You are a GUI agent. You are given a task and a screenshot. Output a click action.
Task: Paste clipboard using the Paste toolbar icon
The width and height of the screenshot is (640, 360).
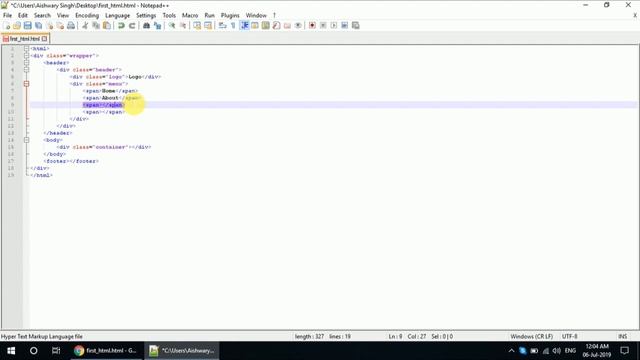(x=107, y=26)
